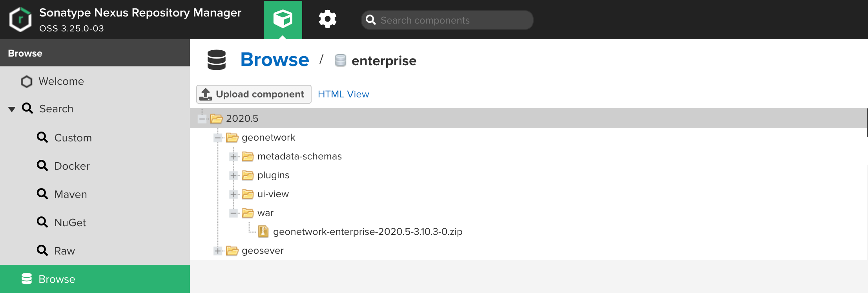Screen dimensions: 868x293
Task: Click magnifier icon next to NuGet
Action: click(42, 222)
